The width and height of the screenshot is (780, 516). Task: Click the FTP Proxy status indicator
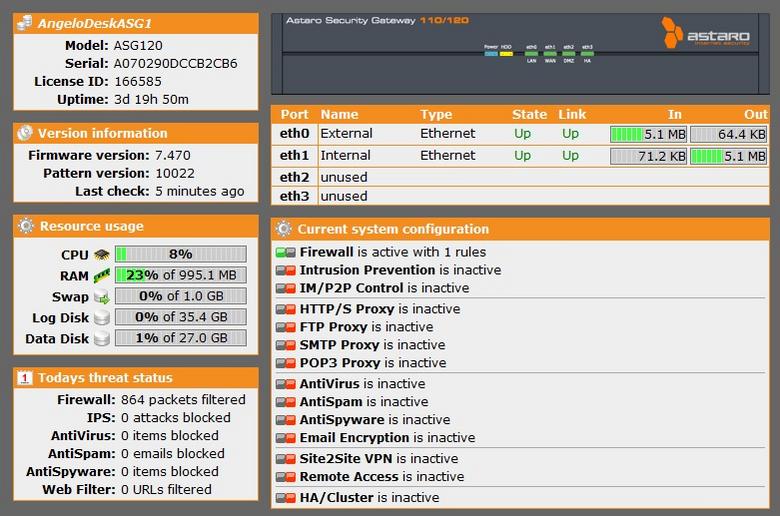point(286,327)
